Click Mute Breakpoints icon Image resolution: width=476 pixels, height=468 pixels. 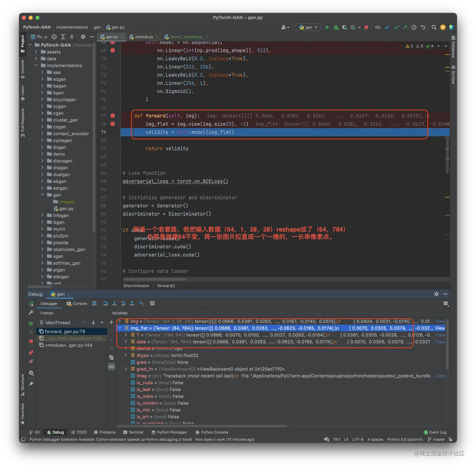click(31, 362)
